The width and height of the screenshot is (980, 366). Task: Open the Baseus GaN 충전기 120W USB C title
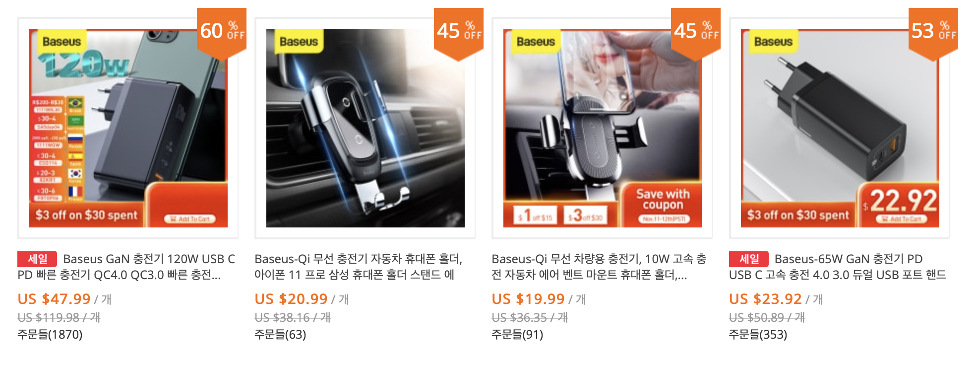coord(126,267)
